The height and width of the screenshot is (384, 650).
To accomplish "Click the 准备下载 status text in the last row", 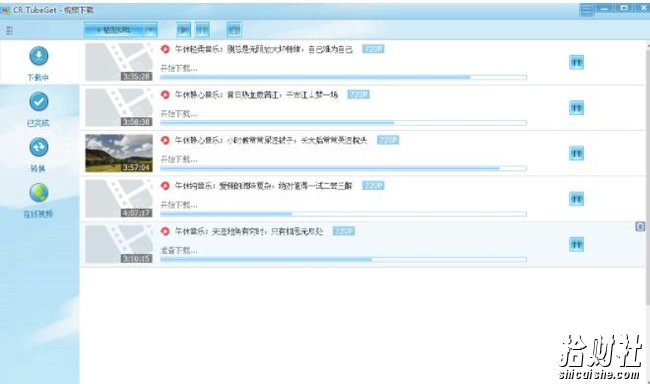I will [x=179, y=250].
